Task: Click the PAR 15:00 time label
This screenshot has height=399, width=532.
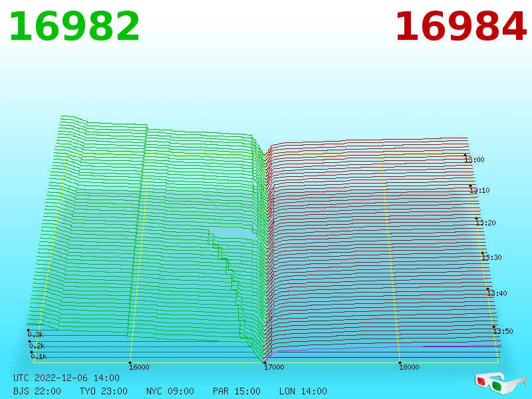Action: pos(237,391)
